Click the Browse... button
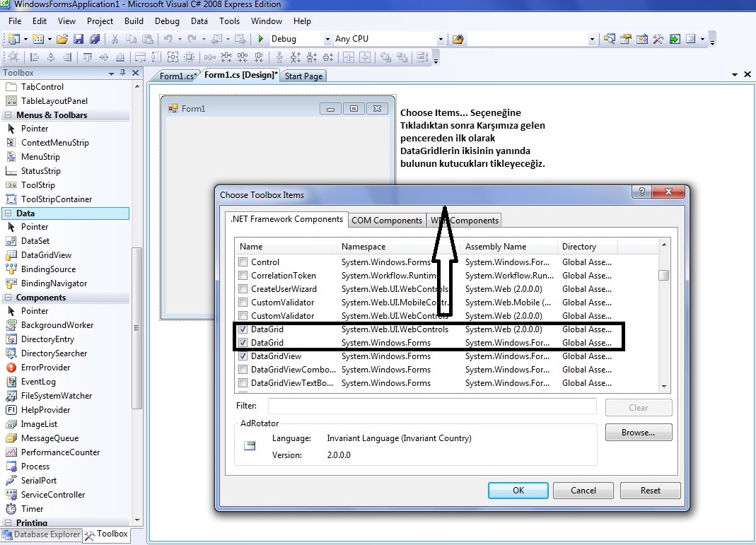Image resolution: width=756 pixels, height=545 pixels. tap(638, 433)
